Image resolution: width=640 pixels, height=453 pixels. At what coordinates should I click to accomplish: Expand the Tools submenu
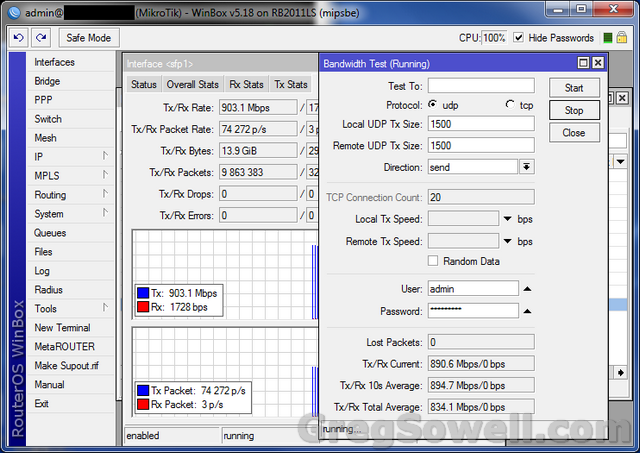105,308
